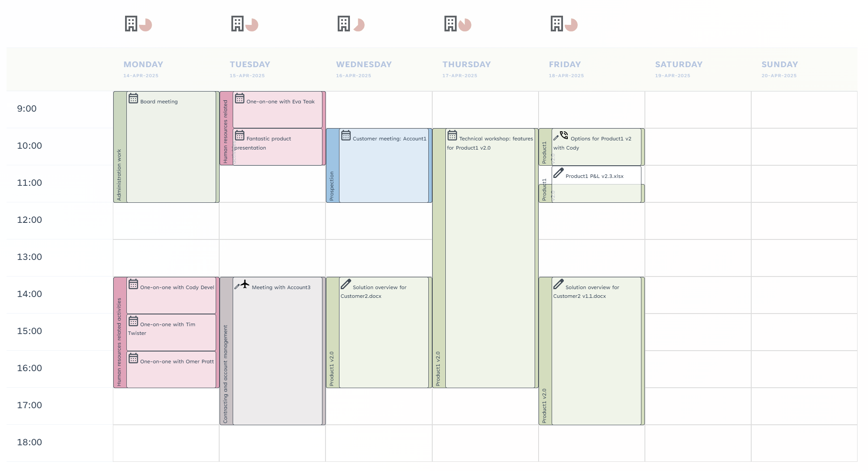
Task: Click the pie chart icon above Friday
Action: coord(571,25)
